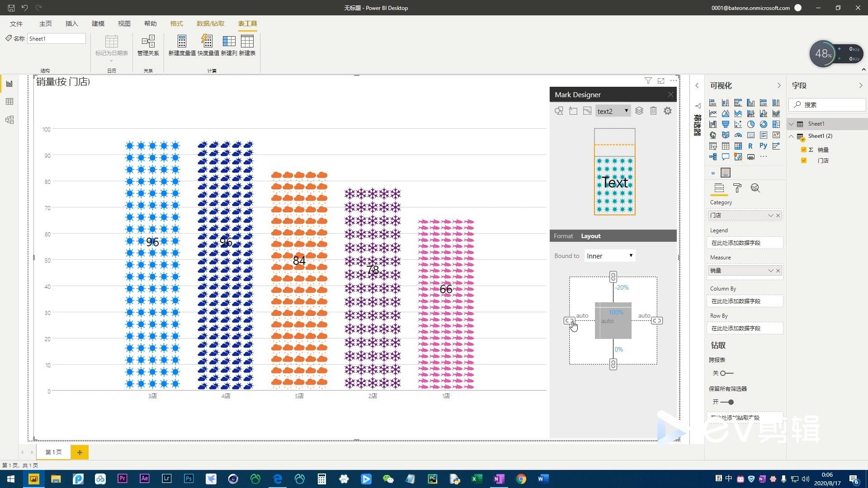Switch to the Format tab in Mark Designer

click(x=563, y=236)
